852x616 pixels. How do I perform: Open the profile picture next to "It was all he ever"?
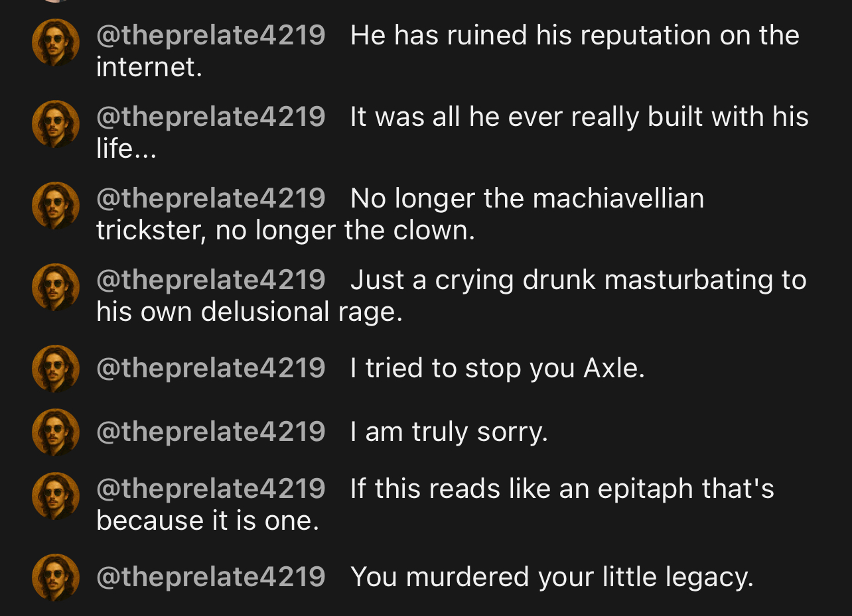point(56,124)
